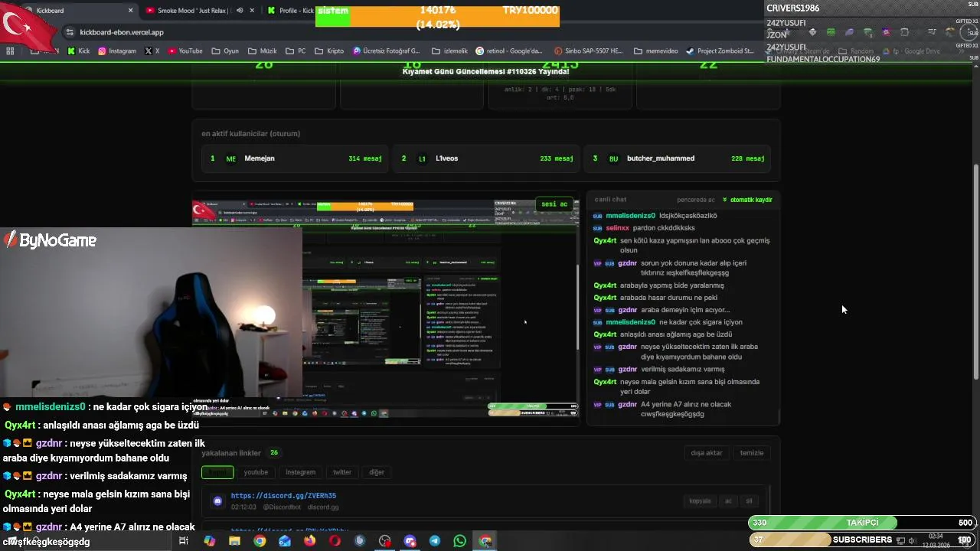Open chat in window via 'pencerede aç'
Viewport: 980px width, 551px height.
point(695,200)
